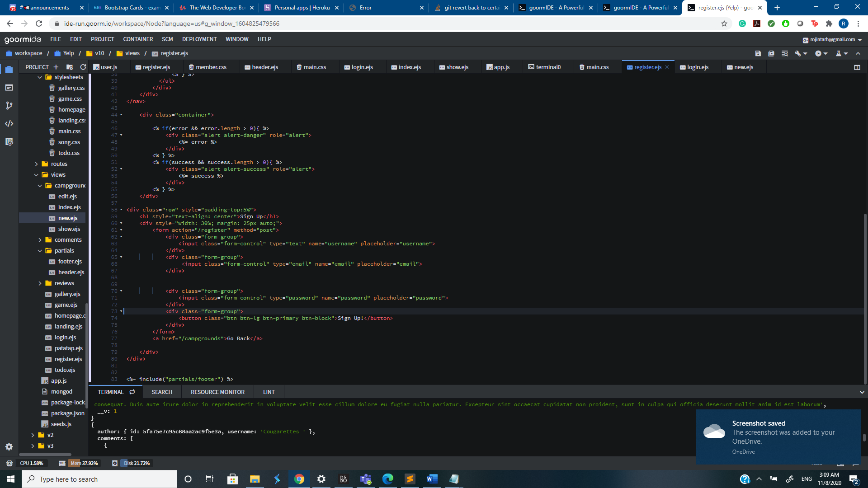Click the refresh project tree icon
Viewport: 868px width, 488px height.
coord(83,67)
